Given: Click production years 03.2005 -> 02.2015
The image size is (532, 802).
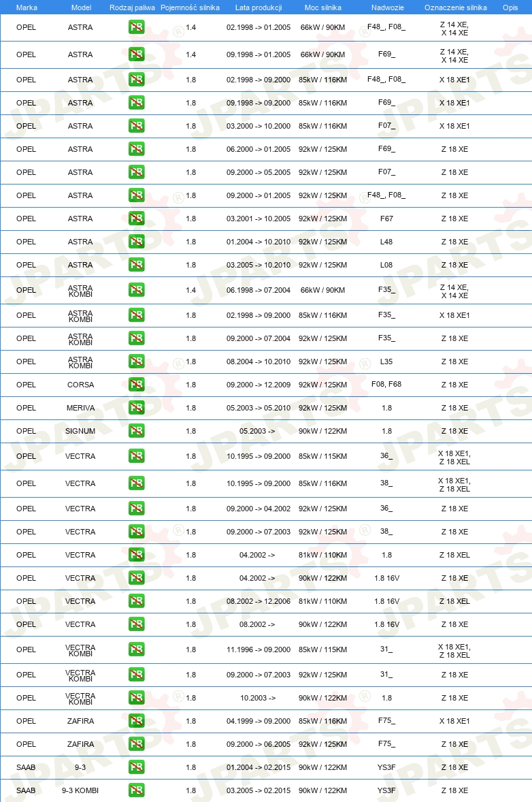Looking at the screenshot, I should click(259, 790).
